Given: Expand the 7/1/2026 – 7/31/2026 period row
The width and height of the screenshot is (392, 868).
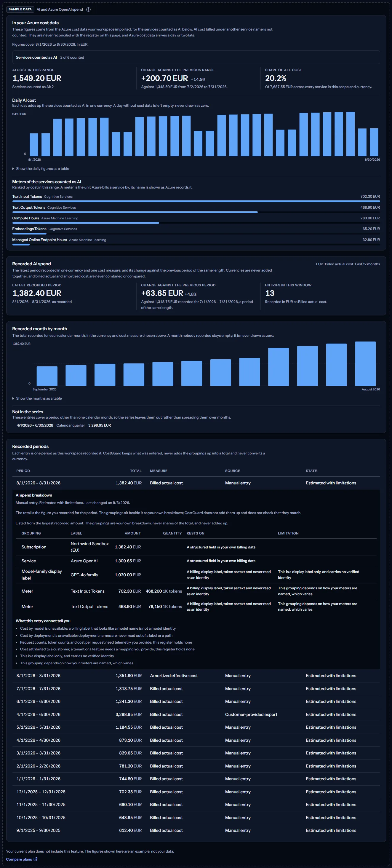Looking at the screenshot, I should 196,688.
